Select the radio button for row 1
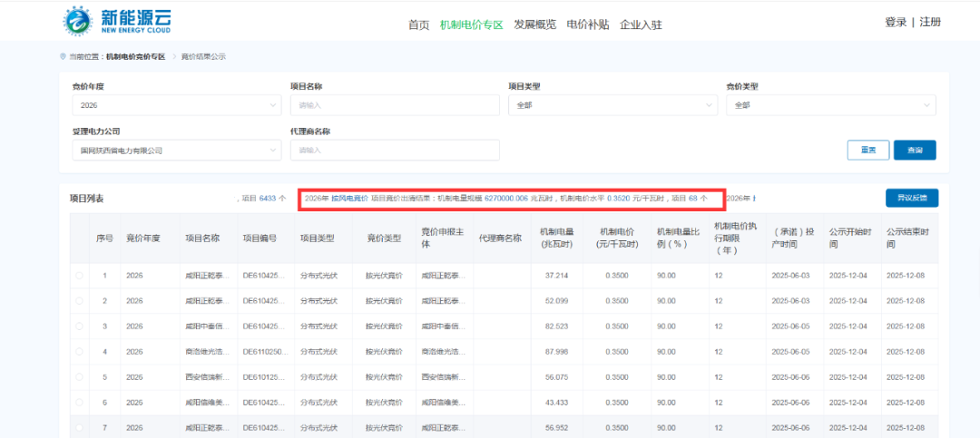Image resolution: width=980 pixels, height=438 pixels. 79,275
